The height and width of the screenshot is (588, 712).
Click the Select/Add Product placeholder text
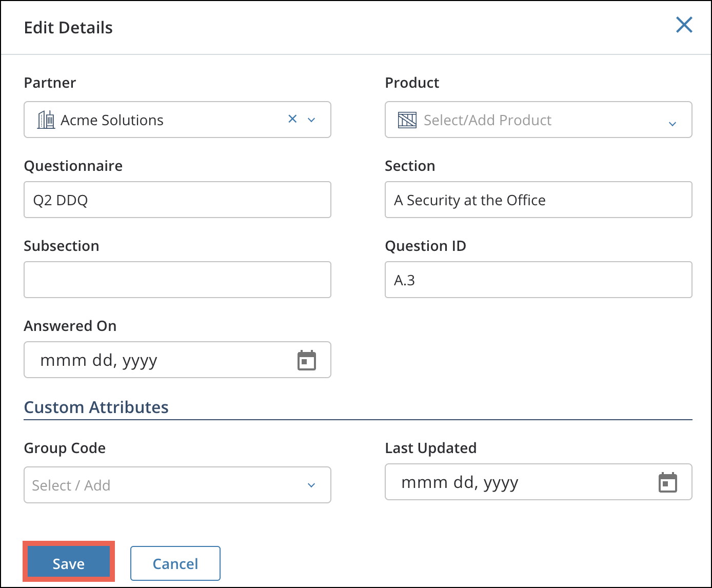pos(487,120)
